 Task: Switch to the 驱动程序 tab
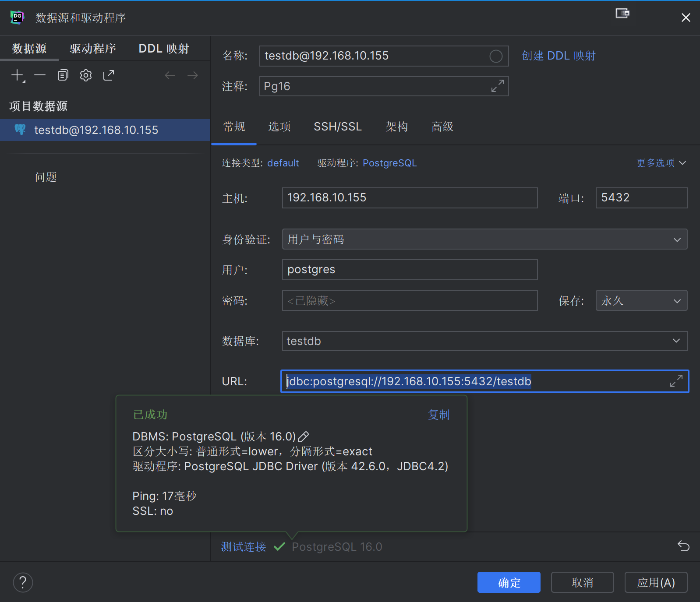click(x=93, y=49)
